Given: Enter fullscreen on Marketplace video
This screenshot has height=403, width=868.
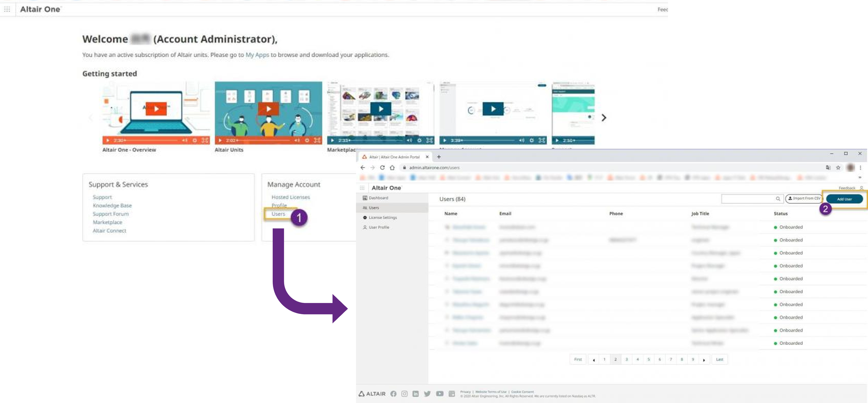Looking at the screenshot, I should click(429, 140).
